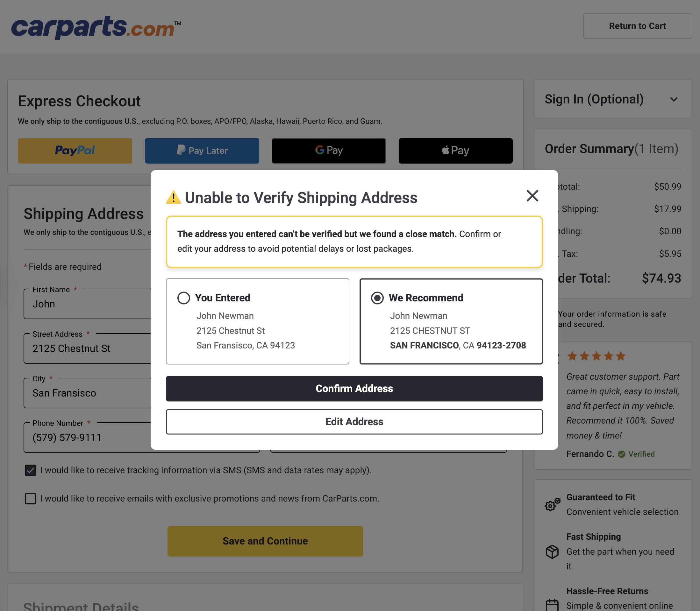Select the PayPal express checkout option
Viewport: 700px width, 611px height.
tap(75, 150)
